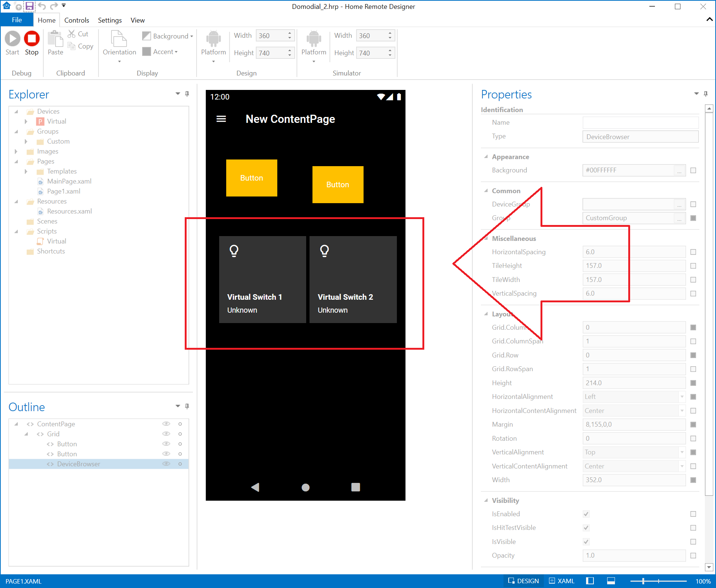Toggle the IsHitTestVisible checkbox
Screen dimensions: 716x588
tap(586, 528)
